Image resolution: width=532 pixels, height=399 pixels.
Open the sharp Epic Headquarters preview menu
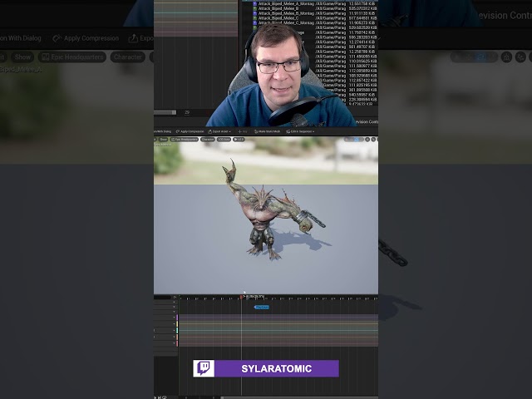click(185, 140)
